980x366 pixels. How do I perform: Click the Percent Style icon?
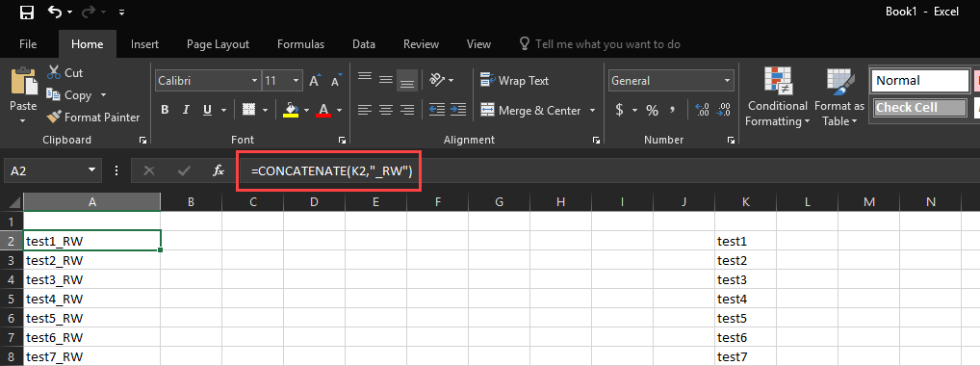coord(652,111)
